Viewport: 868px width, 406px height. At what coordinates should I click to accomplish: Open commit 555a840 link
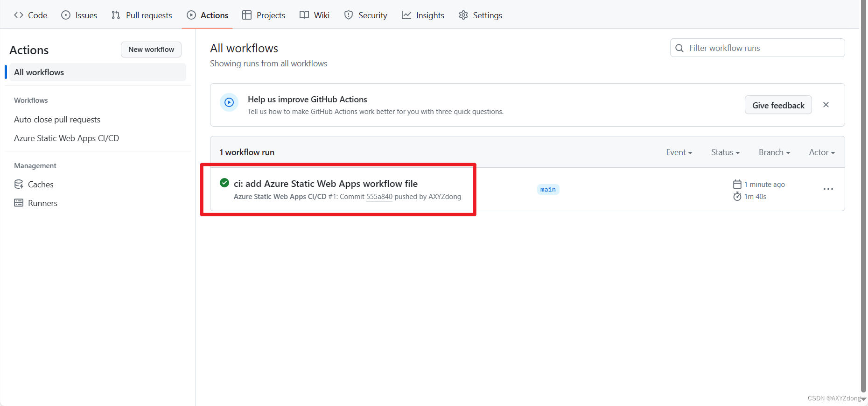point(379,197)
